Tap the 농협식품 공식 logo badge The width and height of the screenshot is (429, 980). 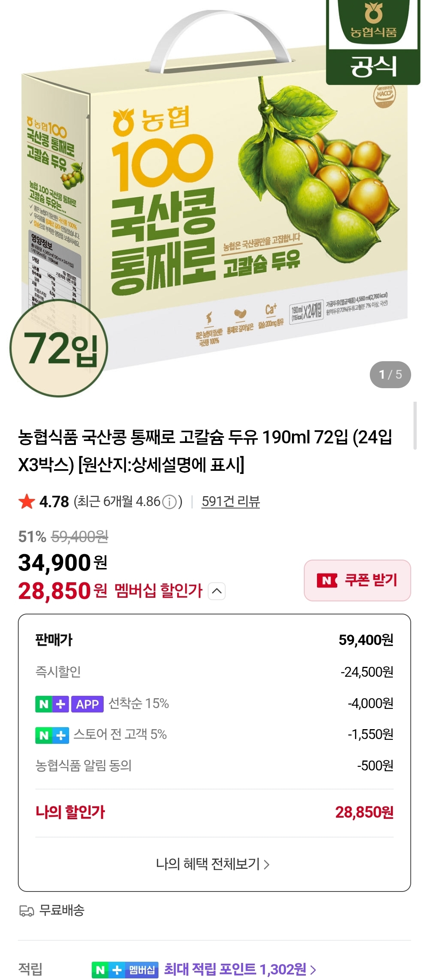pyautogui.click(x=373, y=42)
